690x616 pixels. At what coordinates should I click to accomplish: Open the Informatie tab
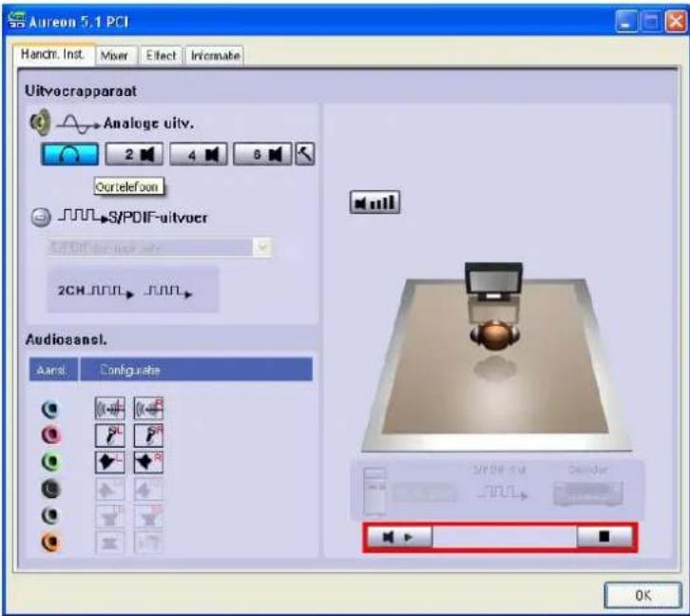click(215, 56)
